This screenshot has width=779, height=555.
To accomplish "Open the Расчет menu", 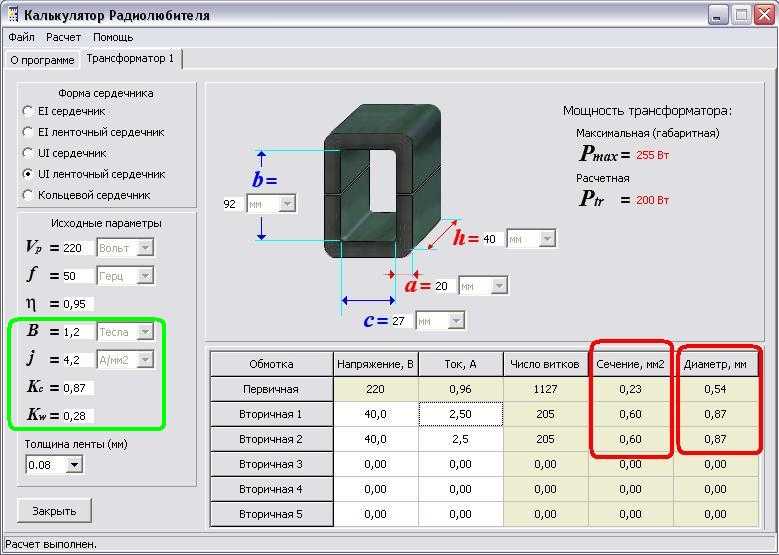I will click(x=63, y=37).
